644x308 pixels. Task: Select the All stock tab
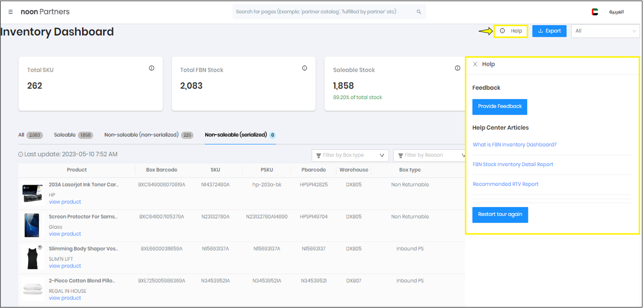pyautogui.click(x=30, y=135)
